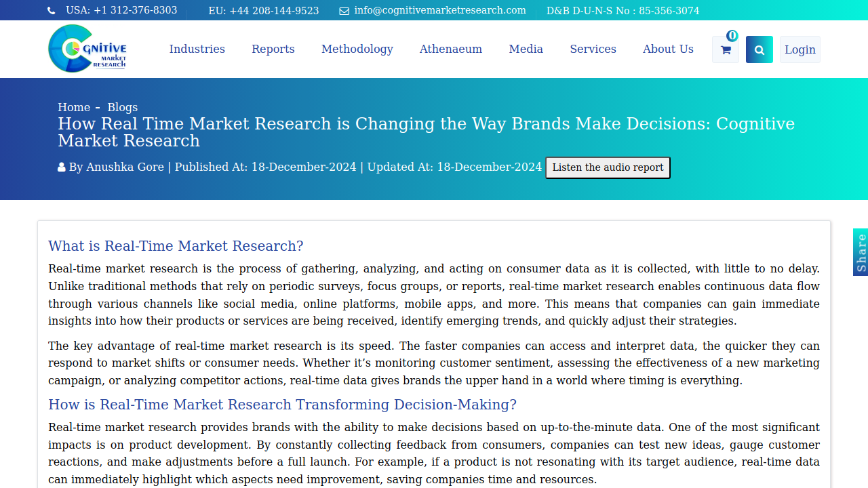The height and width of the screenshot is (488, 868).
Task: Click Listen the audio report button
Action: pyautogui.click(x=608, y=167)
